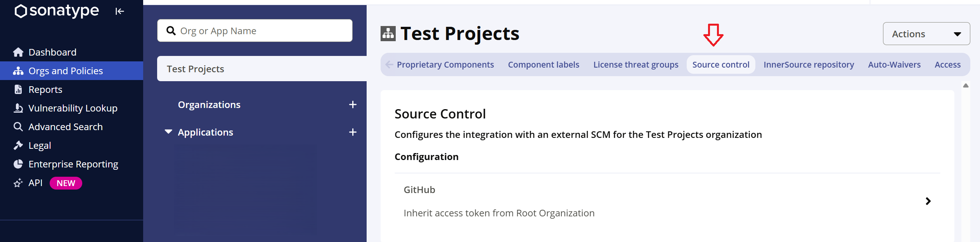The height and width of the screenshot is (242, 980).
Task: Collapse the Applications tree section
Action: click(x=168, y=132)
